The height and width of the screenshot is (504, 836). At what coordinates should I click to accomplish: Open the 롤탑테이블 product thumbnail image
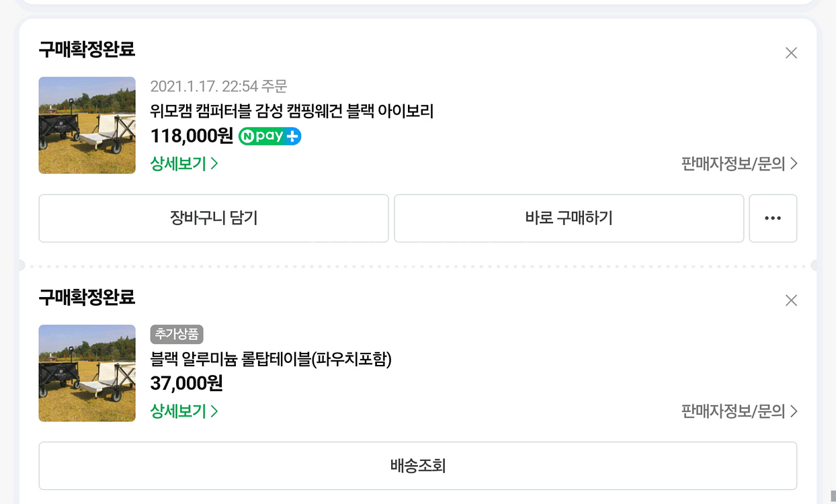[x=87, y=373]
